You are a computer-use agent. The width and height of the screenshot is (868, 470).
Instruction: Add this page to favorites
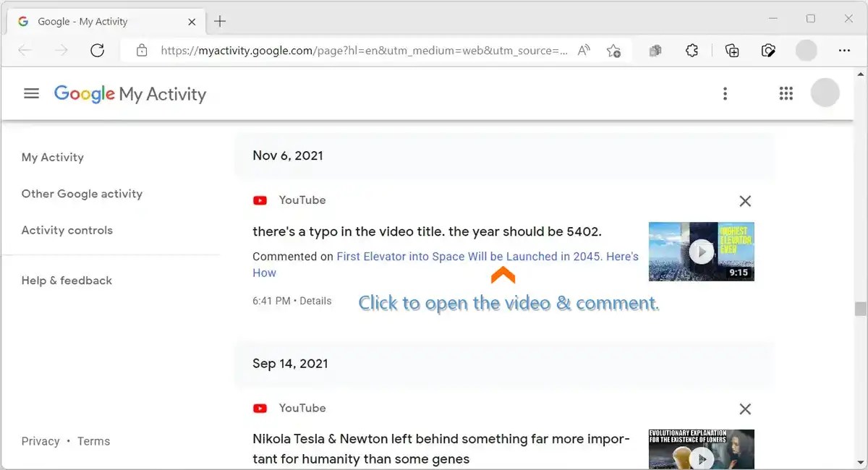614,51
